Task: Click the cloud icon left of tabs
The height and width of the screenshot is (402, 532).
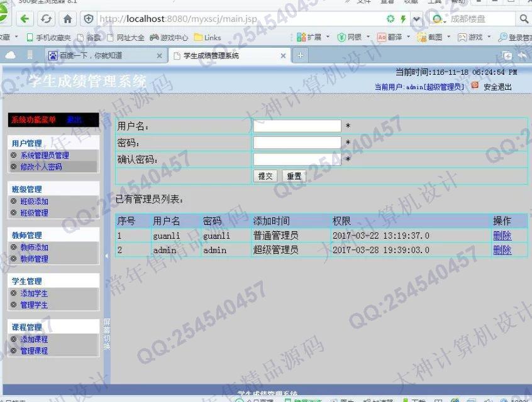Action: (x=11, y=55)
